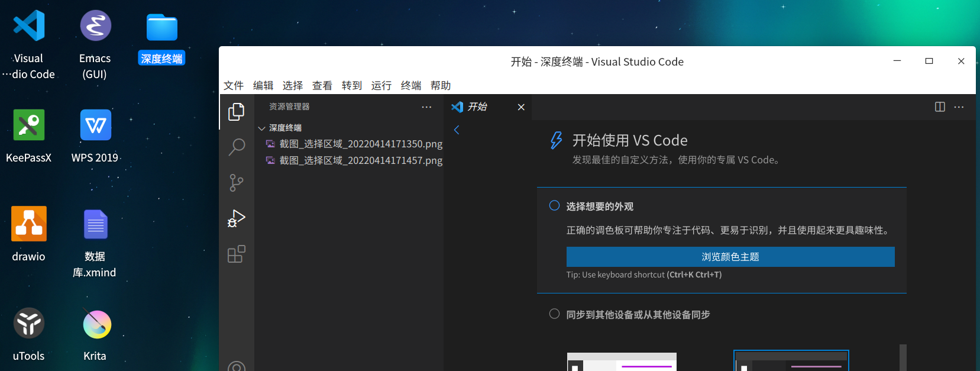Viewport: 980px width, 371px height.
Task: Pick the dark theme preview thumbnail
Action: click(x=791, y=360)
